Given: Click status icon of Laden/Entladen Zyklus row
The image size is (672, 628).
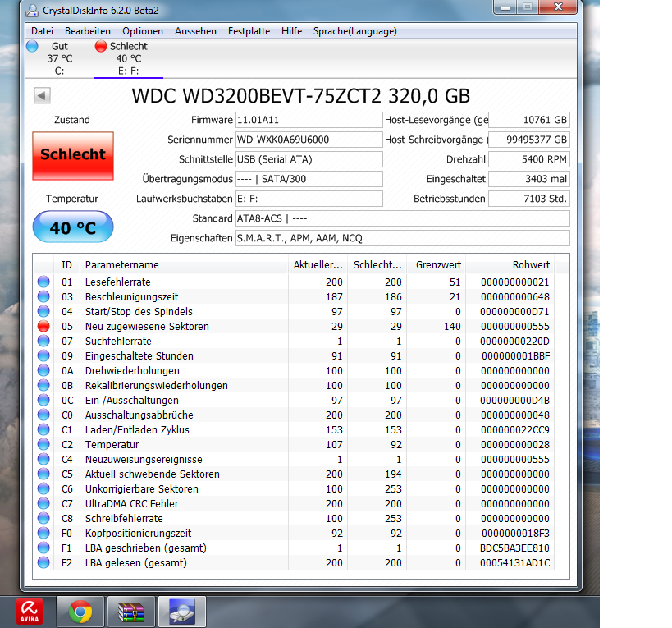Looking at the screenshot, I should click(43, 429).
